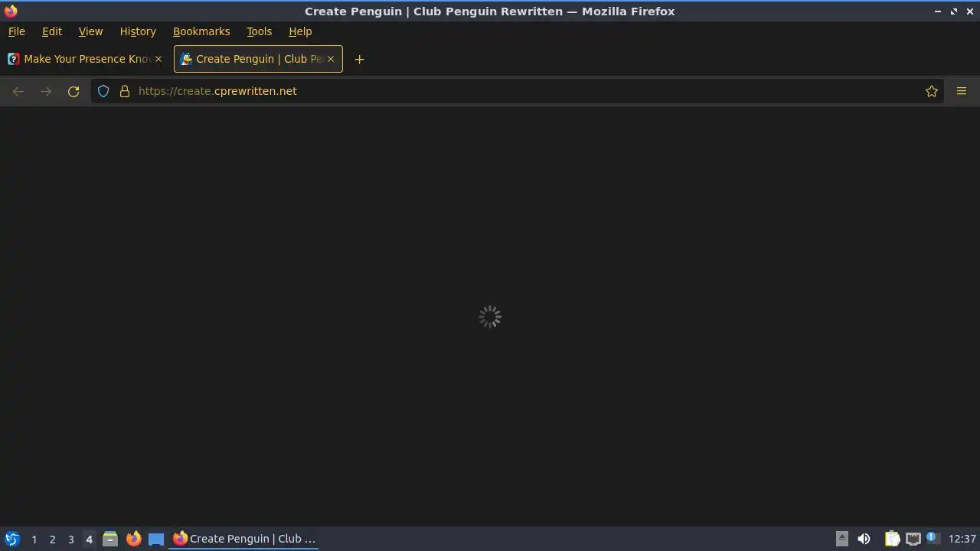980x551 pixels.
Task: Open the Tools menu
Action: [x=259, y=31]
